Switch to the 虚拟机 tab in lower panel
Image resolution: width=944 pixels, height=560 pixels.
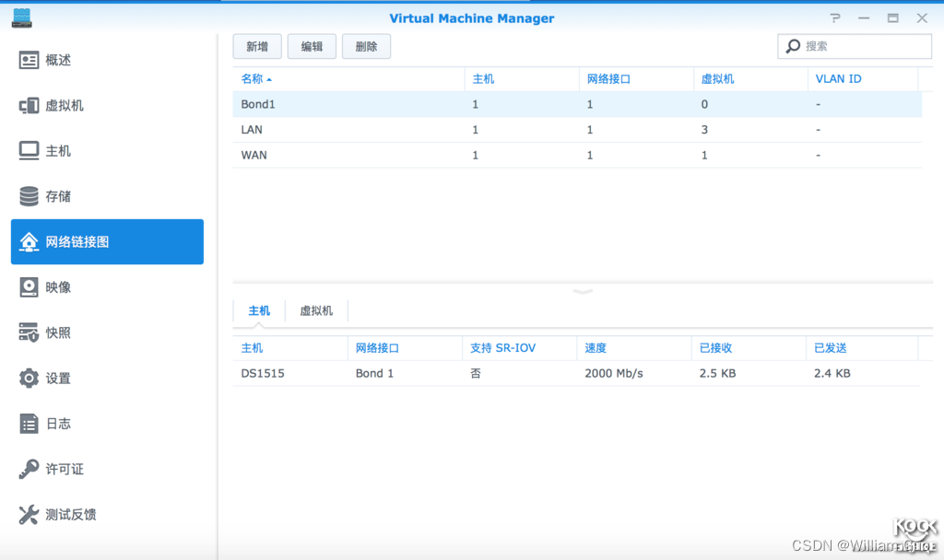pyautogui.click(x=316, y=311)
